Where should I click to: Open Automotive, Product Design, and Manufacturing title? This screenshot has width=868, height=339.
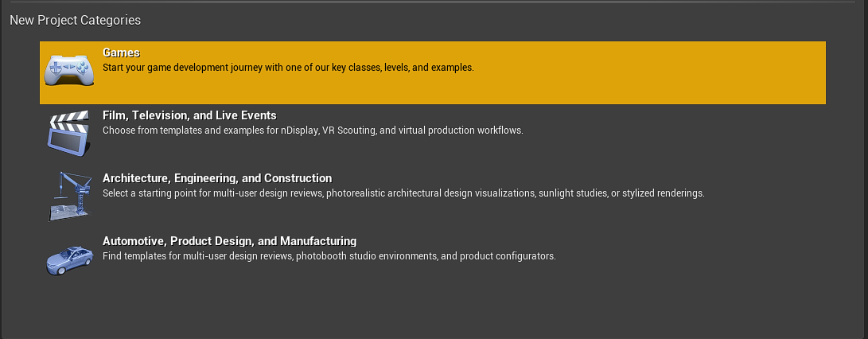[229, 241]
